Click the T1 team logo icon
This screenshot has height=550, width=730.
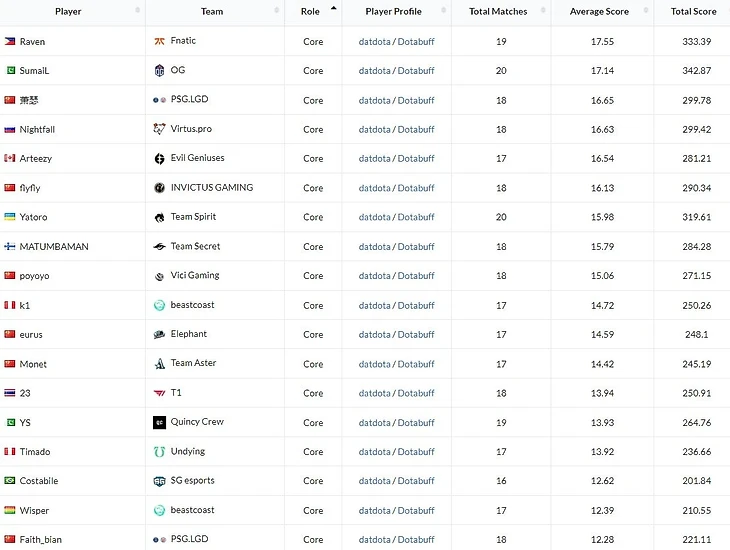[x=160, y=393]
